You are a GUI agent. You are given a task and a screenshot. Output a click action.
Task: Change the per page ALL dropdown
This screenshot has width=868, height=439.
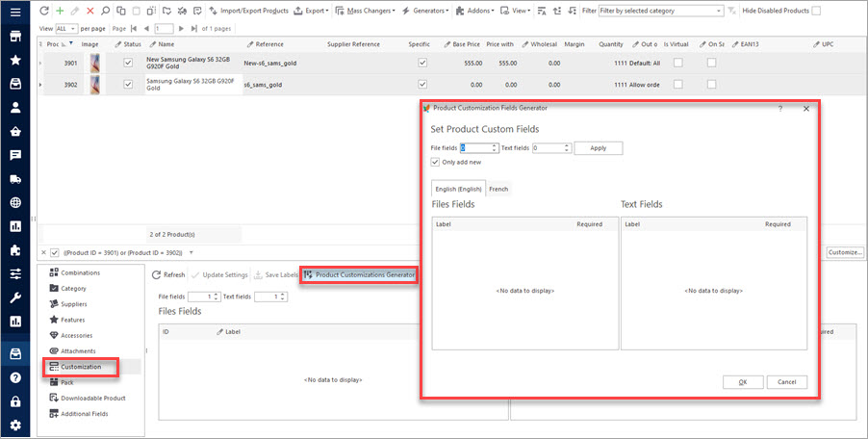pos(66,28)
